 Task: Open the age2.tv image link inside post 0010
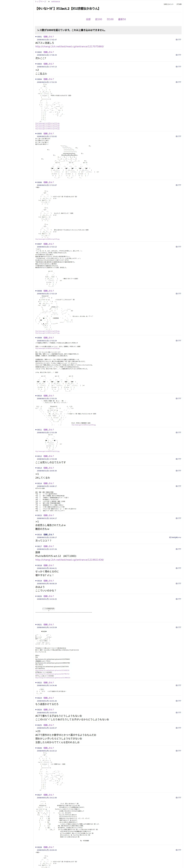tap(83, 425)
